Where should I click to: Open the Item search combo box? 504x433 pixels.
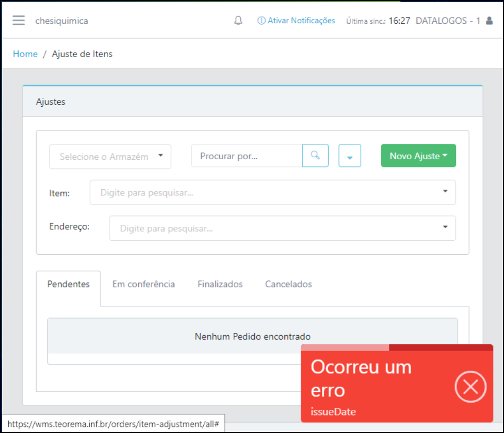[272, 192]
